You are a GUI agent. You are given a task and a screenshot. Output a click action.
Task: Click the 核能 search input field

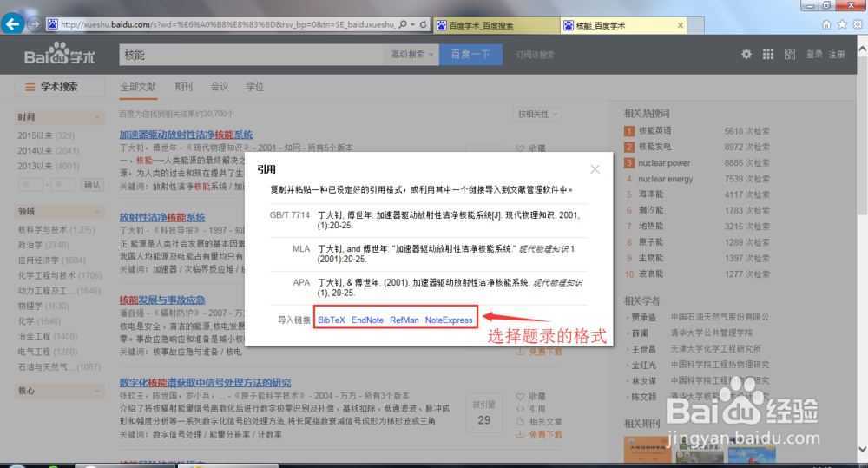click(252, 55)
